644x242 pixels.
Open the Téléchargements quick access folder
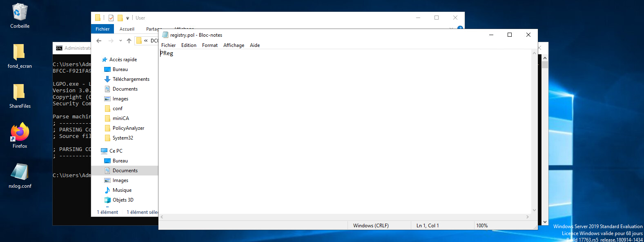pyautogui.click(x=131, y=79)
